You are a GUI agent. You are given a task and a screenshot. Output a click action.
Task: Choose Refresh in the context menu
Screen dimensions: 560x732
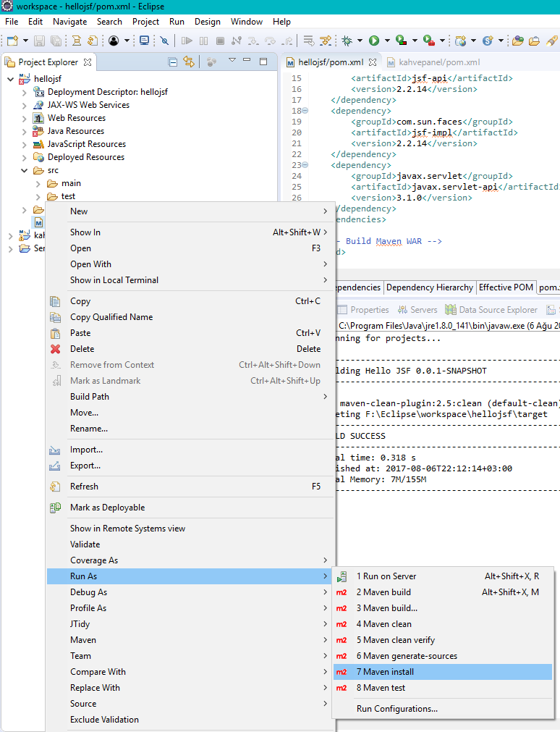191,487
